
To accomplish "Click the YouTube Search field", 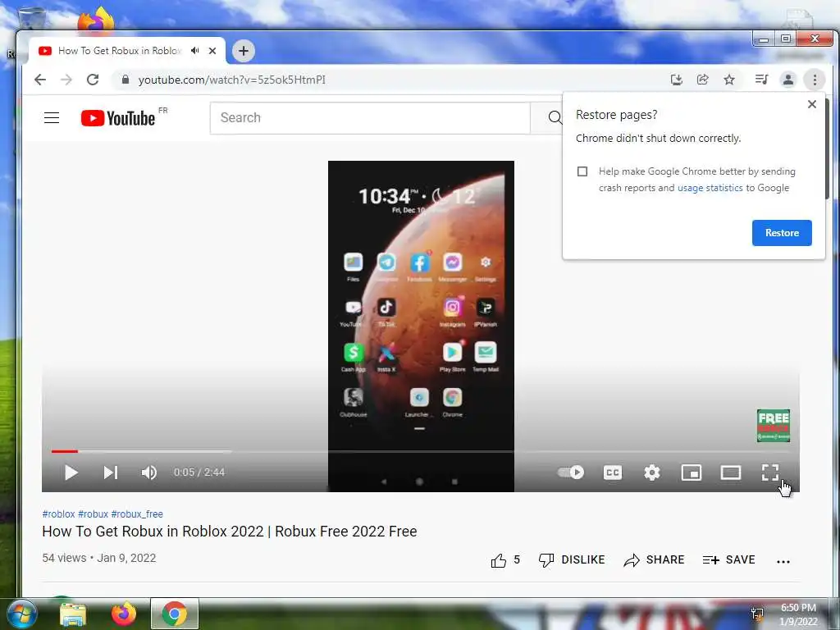I will pyautogui.click(x=370, y=118).
